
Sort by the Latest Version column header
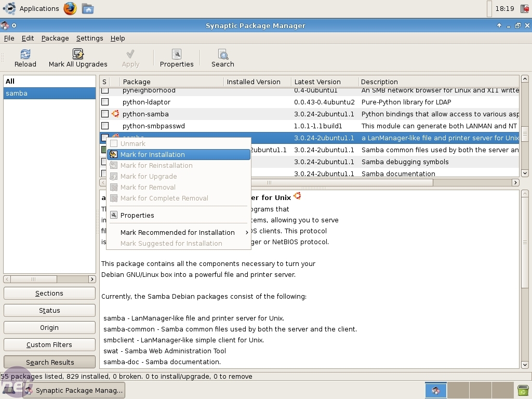pyautogui.click(x=325, y=82)
